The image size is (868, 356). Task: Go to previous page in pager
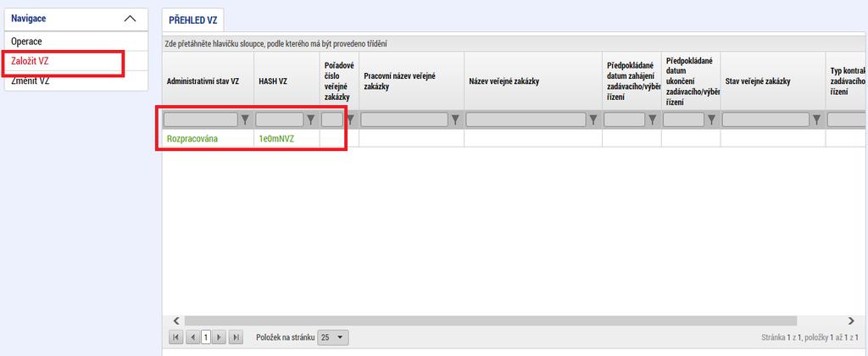(x=193, y=337)
